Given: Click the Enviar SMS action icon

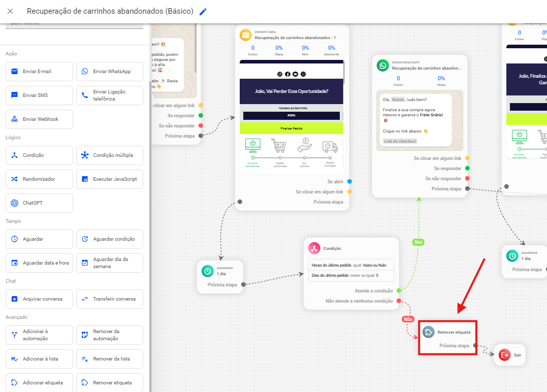Looking at the screenshot, I should point(15,95).
